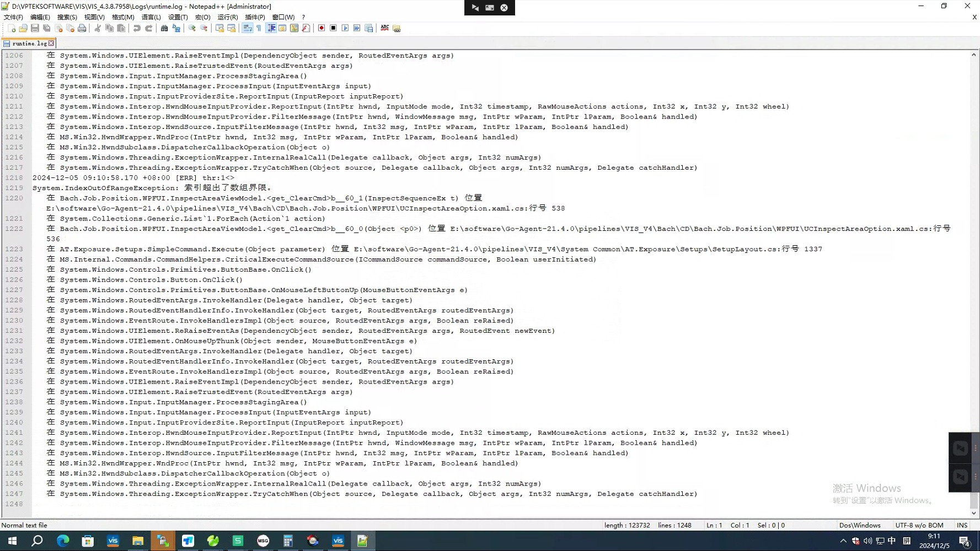
Task: Create a new file with the New icon
Action: click(12, 28)
